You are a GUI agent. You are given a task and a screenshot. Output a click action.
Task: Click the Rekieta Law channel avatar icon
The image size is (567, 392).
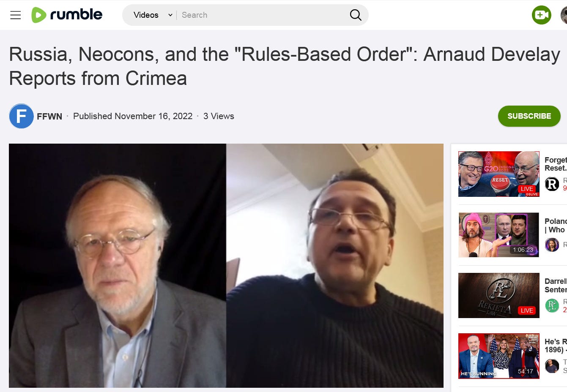point(552,305)
